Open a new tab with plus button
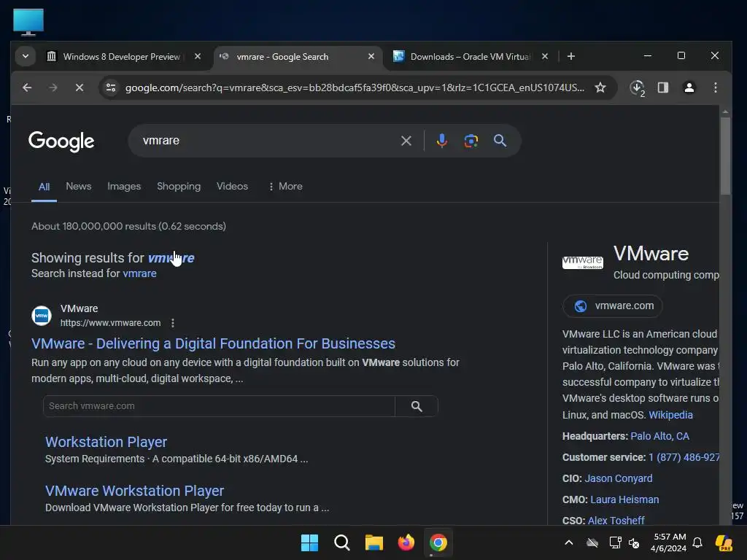The width and height of the screenshot is (747, 560). click(570, 56)
